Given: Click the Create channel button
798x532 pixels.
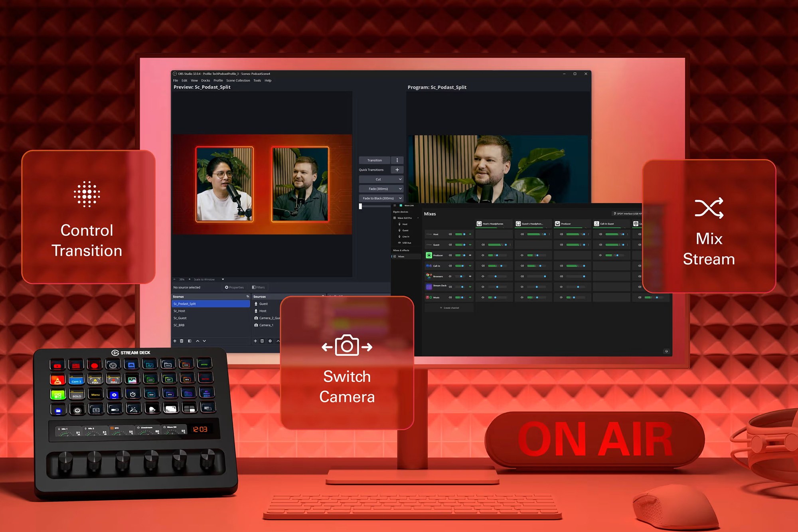Looking at the screenshot, I should coord(449,308).
